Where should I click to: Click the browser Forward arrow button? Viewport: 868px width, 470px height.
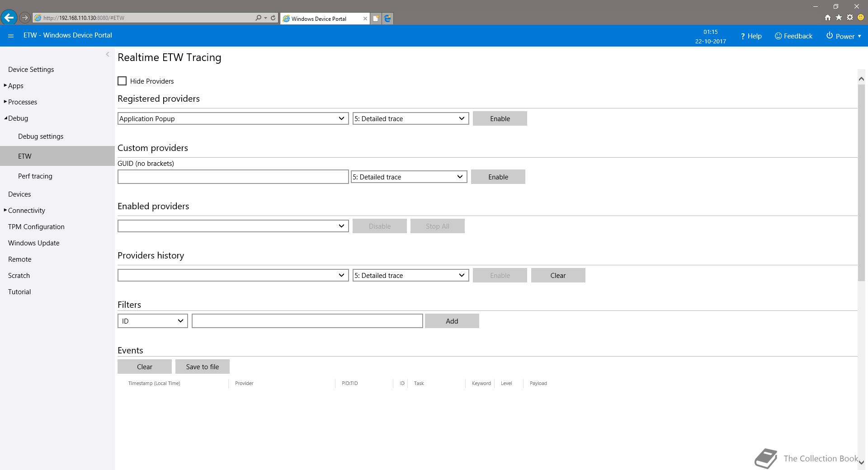[x=25, y=18]
